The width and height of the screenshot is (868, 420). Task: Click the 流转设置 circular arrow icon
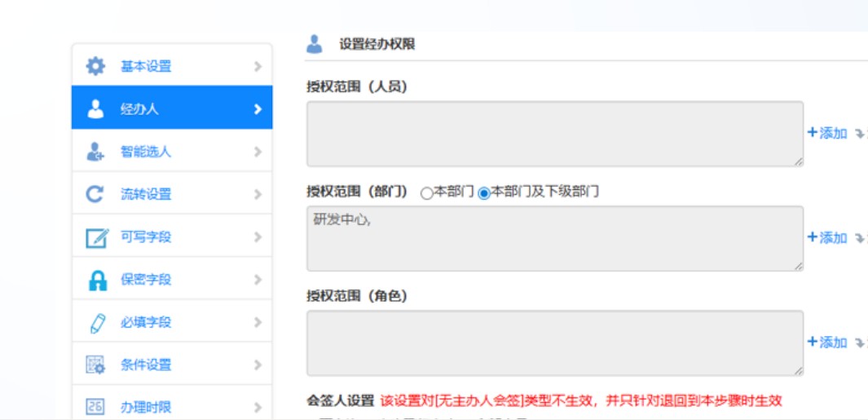(96, 194)
